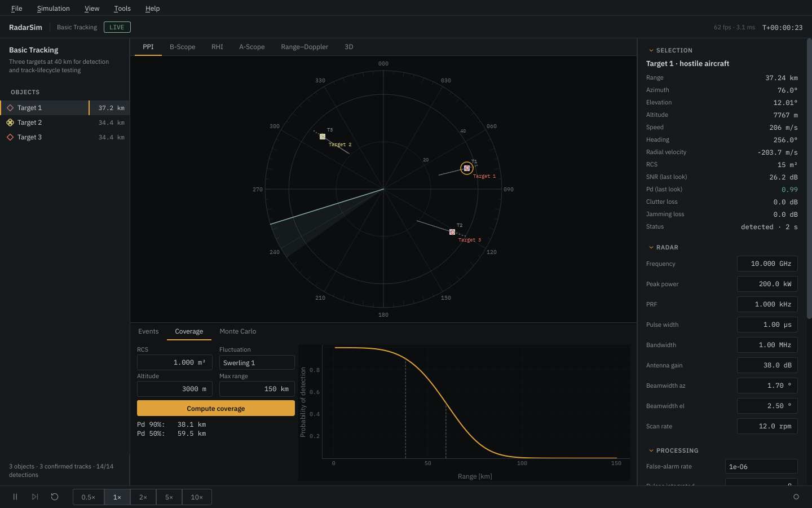Switch to the 3D view tab
812x508 pixels.
click(349, 47)
